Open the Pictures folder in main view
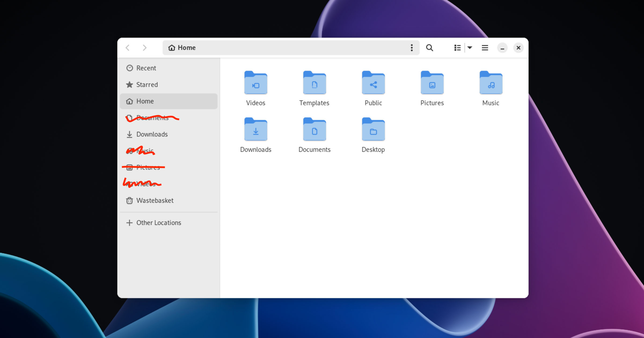644x338 pixels. coord(432,83)
